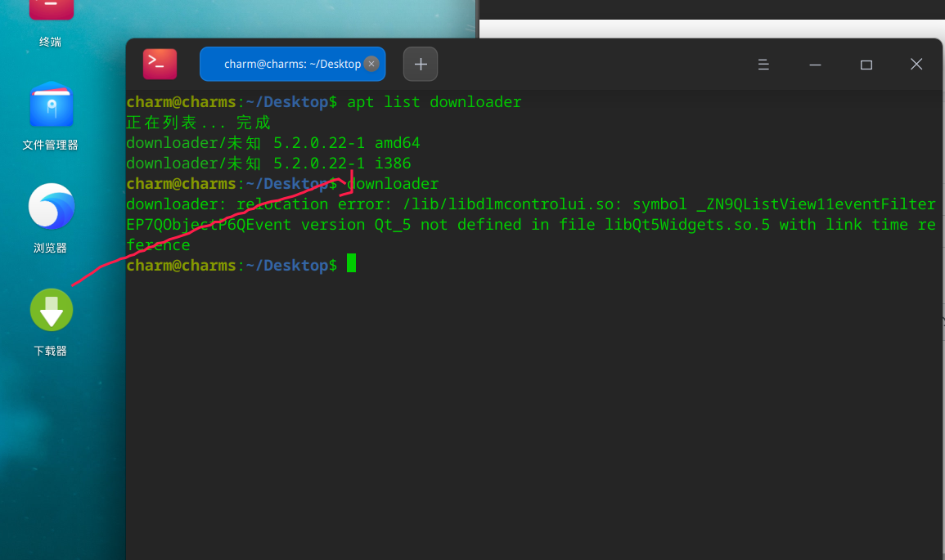Click the 'apt list downloader' command text
Viewport: 945px width, 560px height.
[x=434, y=101]
